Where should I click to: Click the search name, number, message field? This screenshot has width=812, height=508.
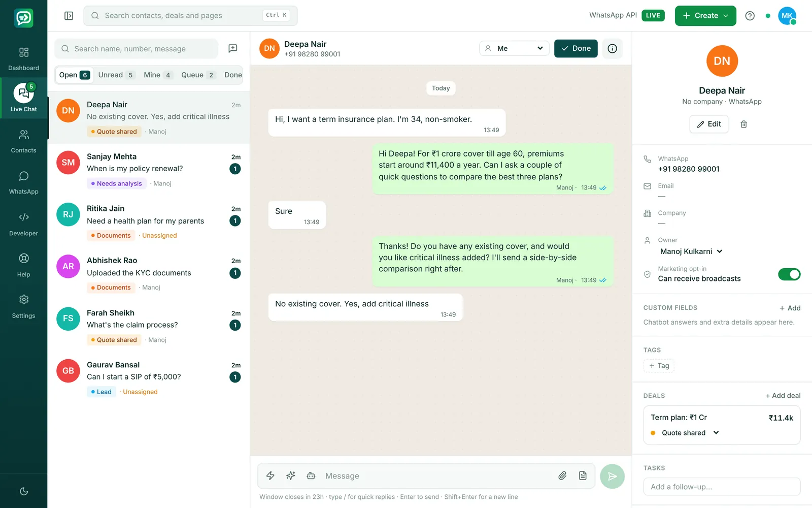tap(136, 49)
